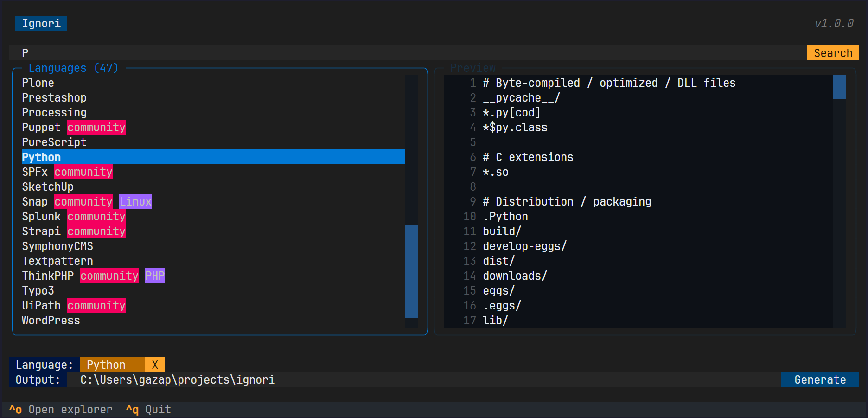Click the Preview panel title
This screenshot has width=868, height=418.
click(472, 68)
